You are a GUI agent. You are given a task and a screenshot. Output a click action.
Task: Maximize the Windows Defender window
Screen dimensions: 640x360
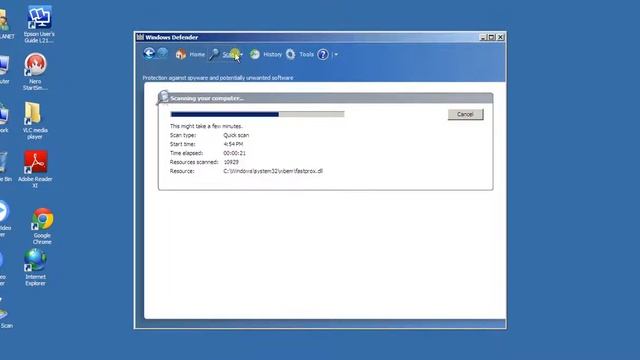pyautogui.click(x=491, y=37)
